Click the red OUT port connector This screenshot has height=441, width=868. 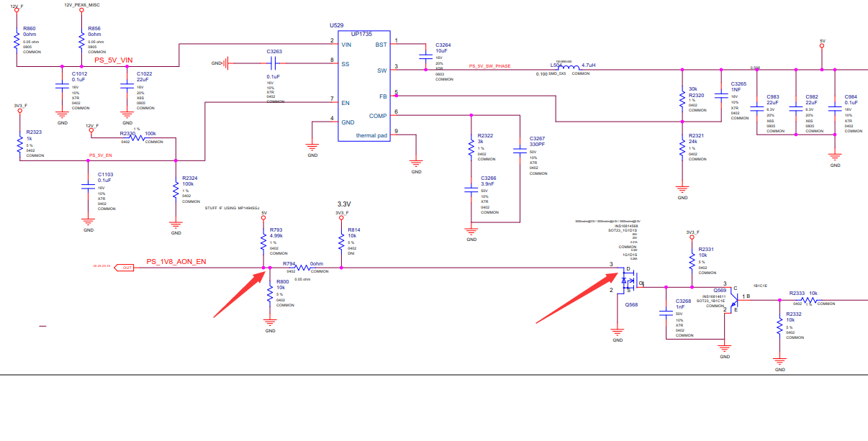point(125,267)
